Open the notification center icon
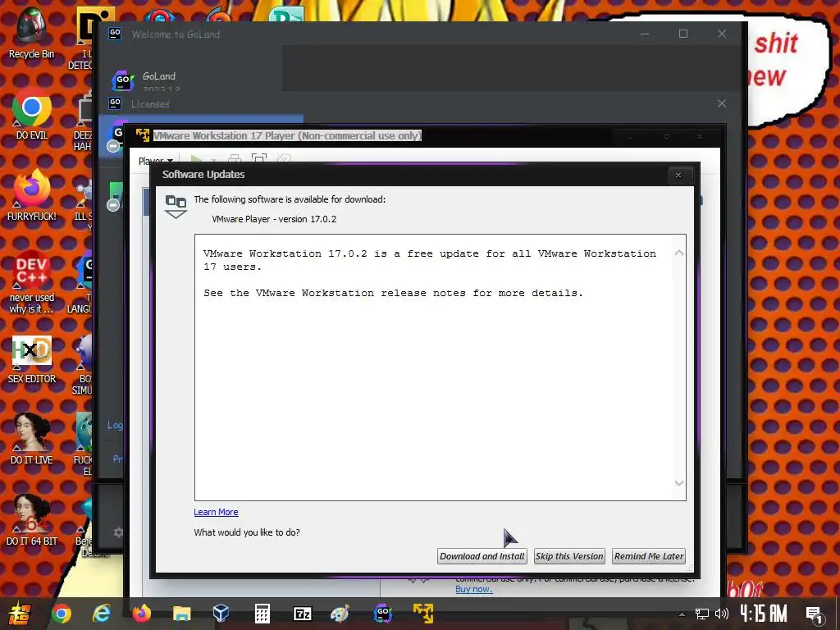 [x=815, y=614]
